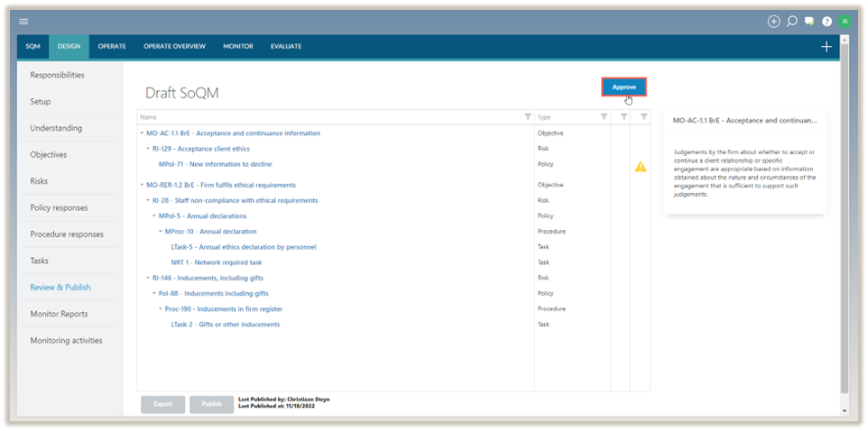Open the chat messages icon

[809, 21]
